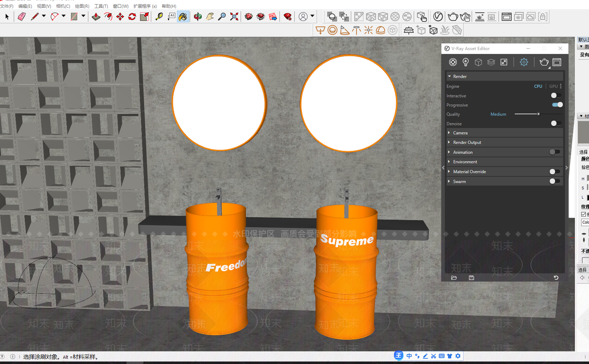The height and width of the screenshot is (364, 589).
Task: Activate the Push/Pull tool
Action: pos(96,17)
